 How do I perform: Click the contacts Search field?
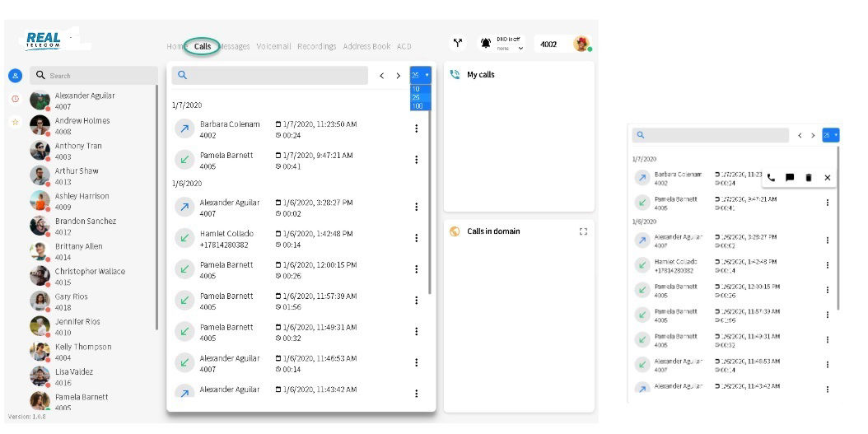[x=99, y=76]
